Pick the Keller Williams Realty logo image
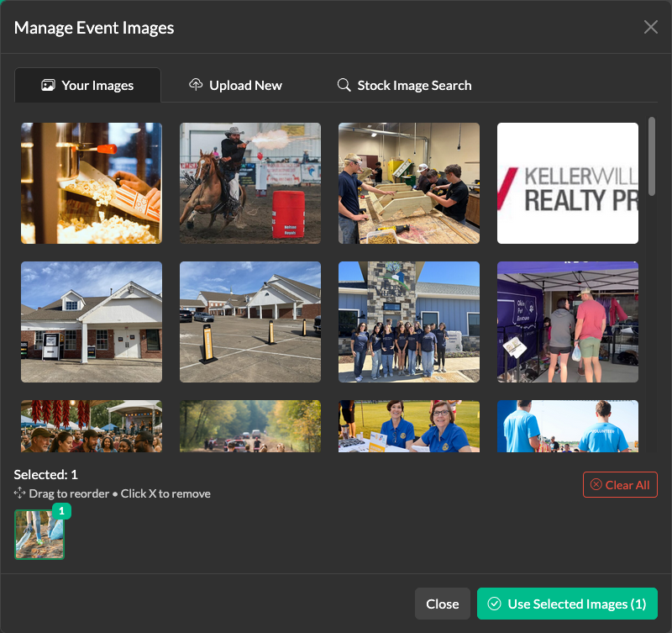 568,183
